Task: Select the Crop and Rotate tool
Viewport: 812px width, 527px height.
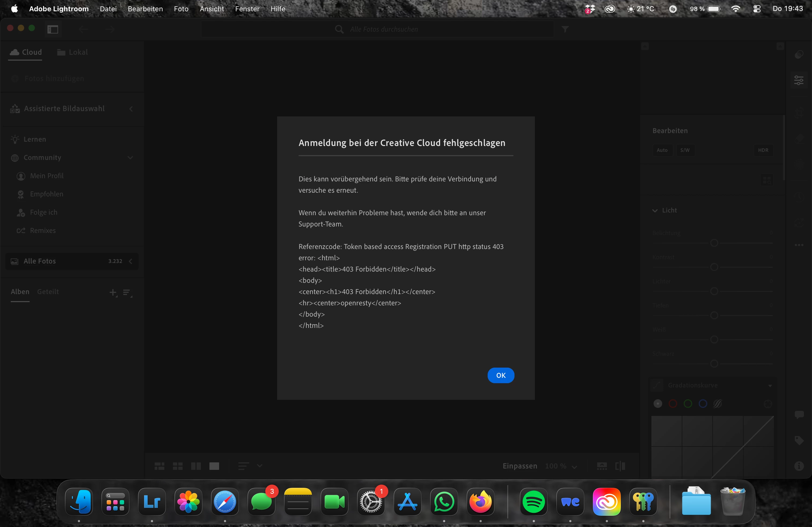Action: [x=799, y=113]
